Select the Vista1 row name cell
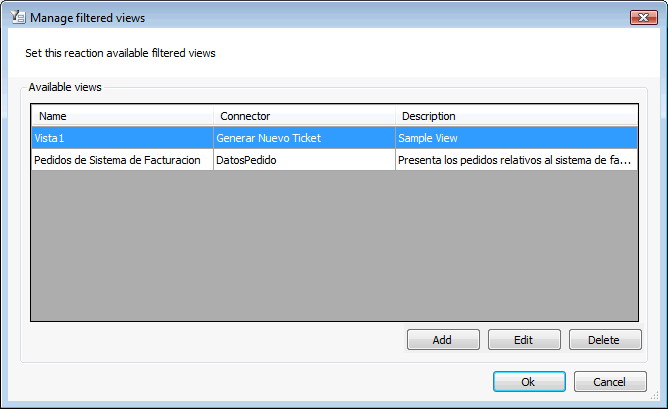Screen dimensions: 668x409 point(122,138)
